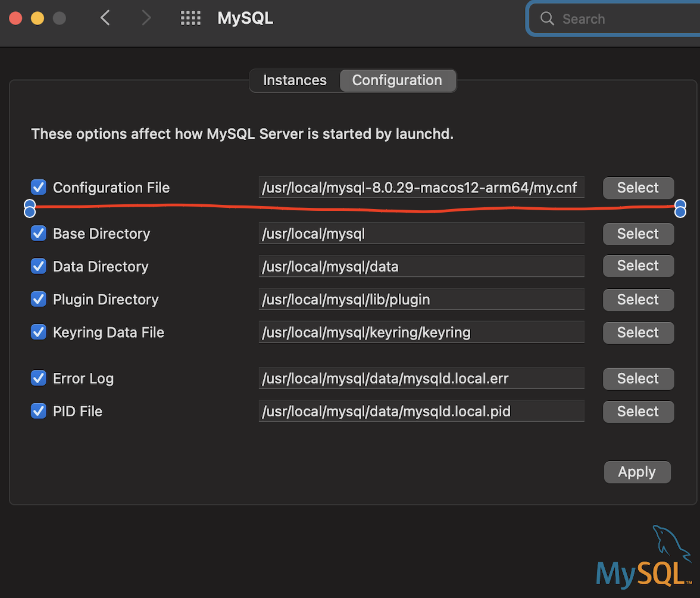Select a file for Configuration File
Screen dimensions: 700x598
click(638, 188)
